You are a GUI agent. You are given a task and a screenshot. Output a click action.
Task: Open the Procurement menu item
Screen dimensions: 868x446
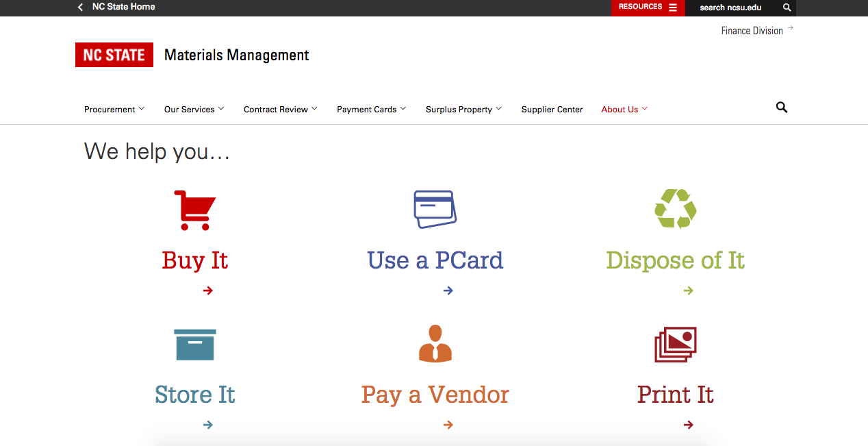pos(110,109)
